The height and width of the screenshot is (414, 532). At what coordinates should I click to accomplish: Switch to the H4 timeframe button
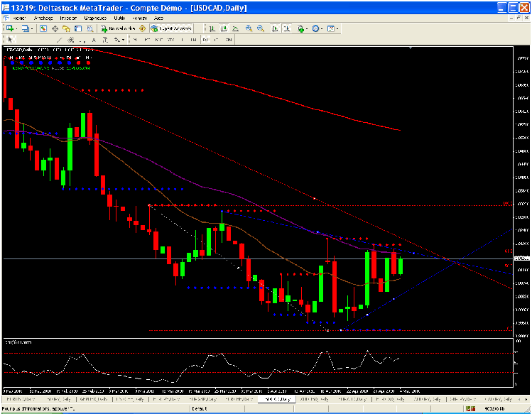pyautogui.click(x=195, y=40)
